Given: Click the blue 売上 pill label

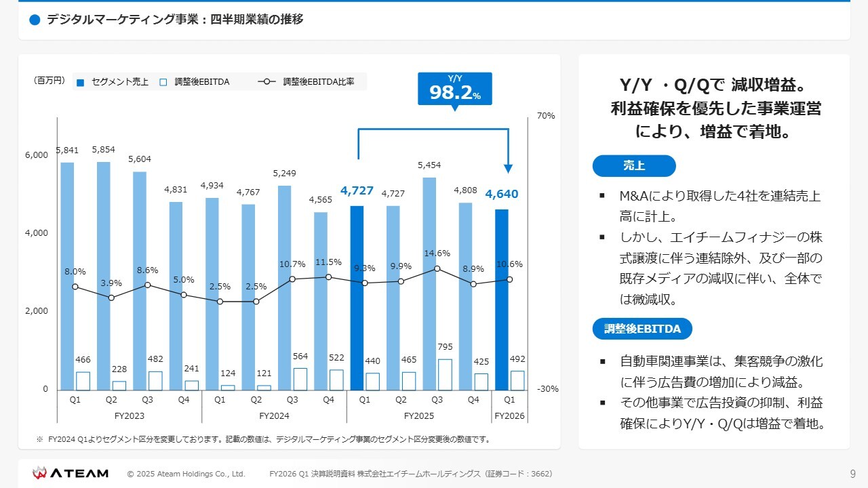Looking at the screenshot, I should click(633, 166).
